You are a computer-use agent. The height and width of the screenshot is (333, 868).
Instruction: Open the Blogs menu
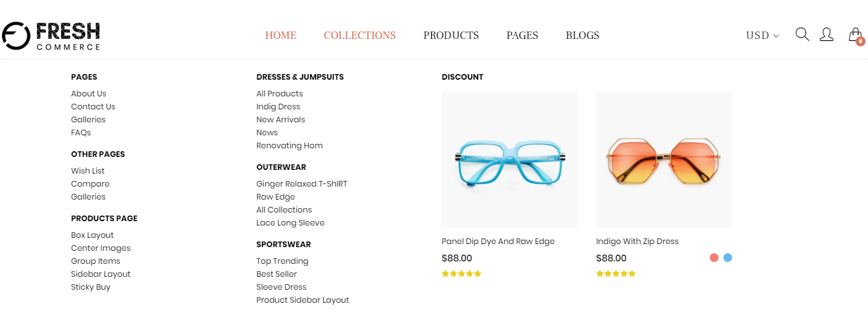point(583,36)
